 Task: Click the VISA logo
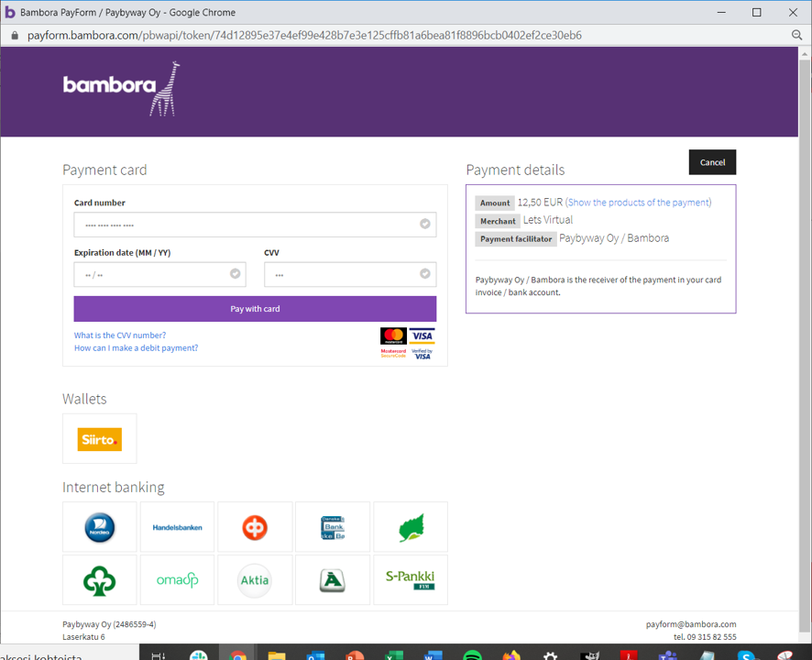pos(422,335)
